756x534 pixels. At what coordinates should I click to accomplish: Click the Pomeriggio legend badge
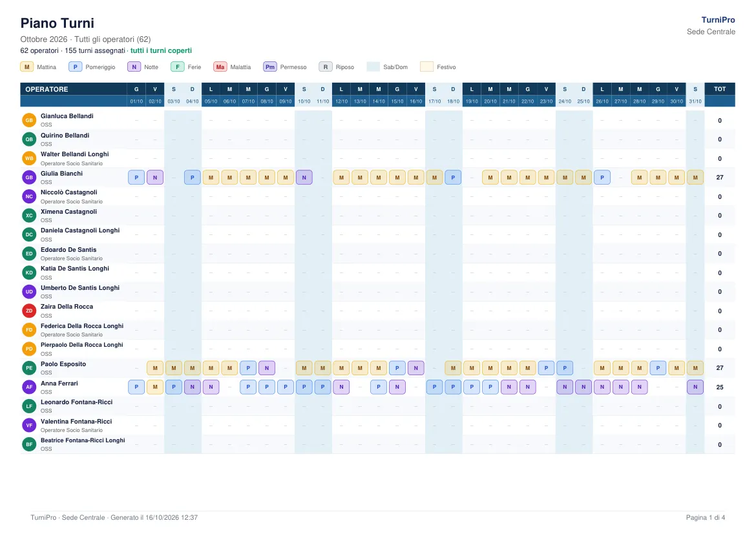[x=75, y=67]
